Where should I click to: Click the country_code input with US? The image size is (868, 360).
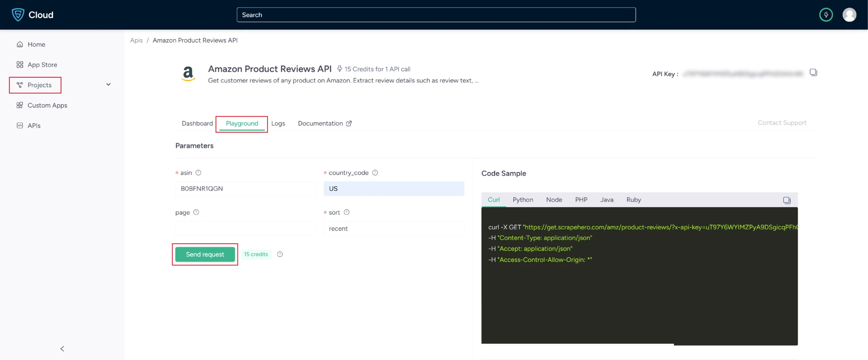(x=394, y=189)
